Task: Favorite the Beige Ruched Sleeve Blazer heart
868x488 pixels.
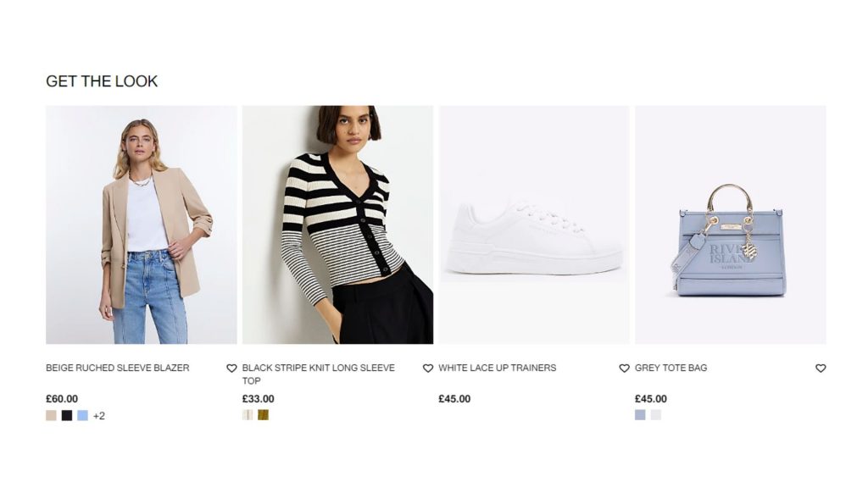Action: (231, 369)
